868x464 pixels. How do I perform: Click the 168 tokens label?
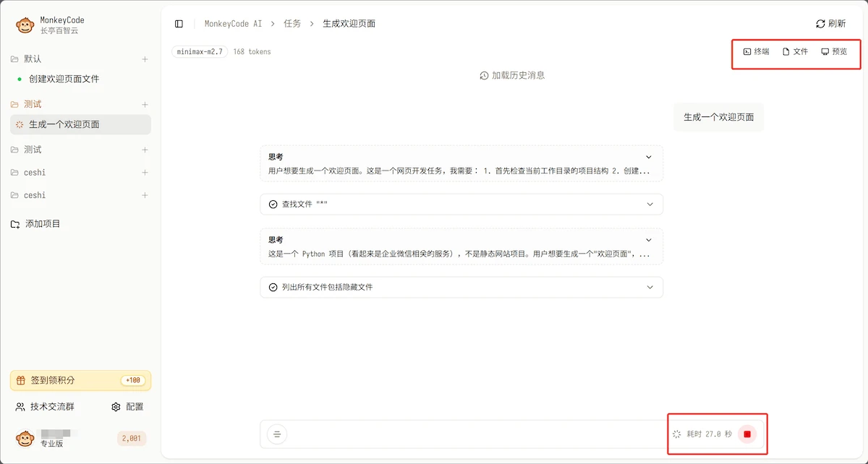pyautogui.click(x=252, y=52)
